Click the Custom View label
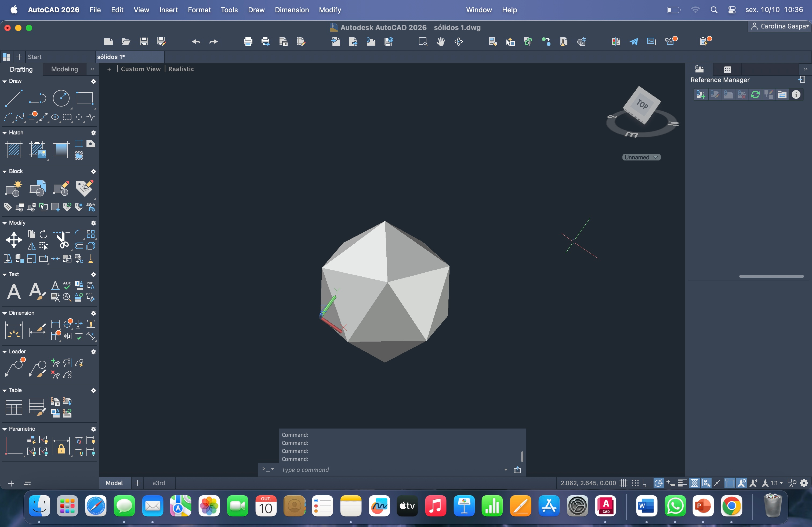Screen dimensions: 812x527 [x=140, y=69]
